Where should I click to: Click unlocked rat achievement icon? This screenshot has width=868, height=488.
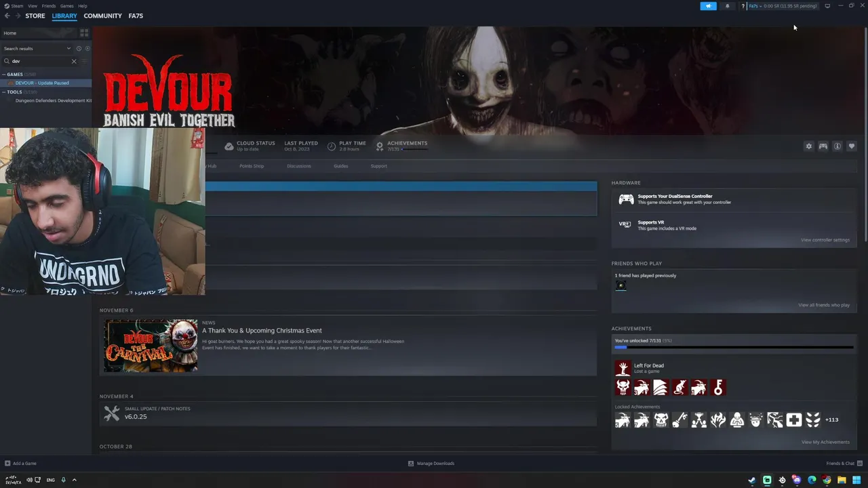(679, 387)
